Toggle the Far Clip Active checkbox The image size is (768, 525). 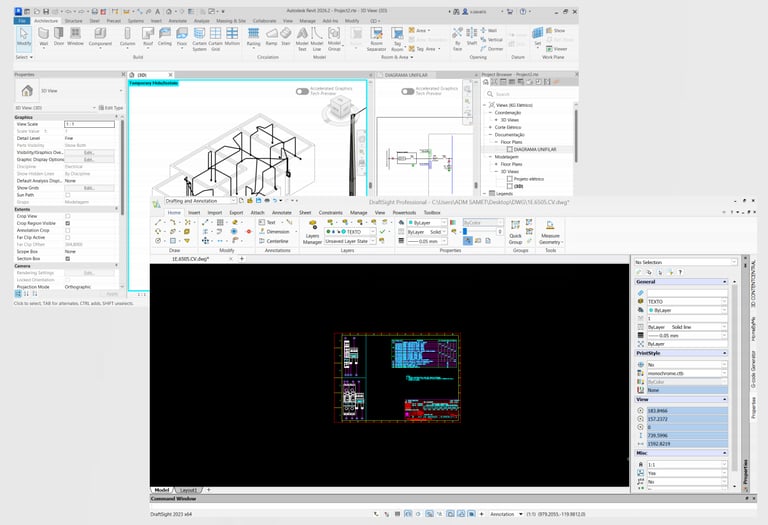tap(68, 237)
